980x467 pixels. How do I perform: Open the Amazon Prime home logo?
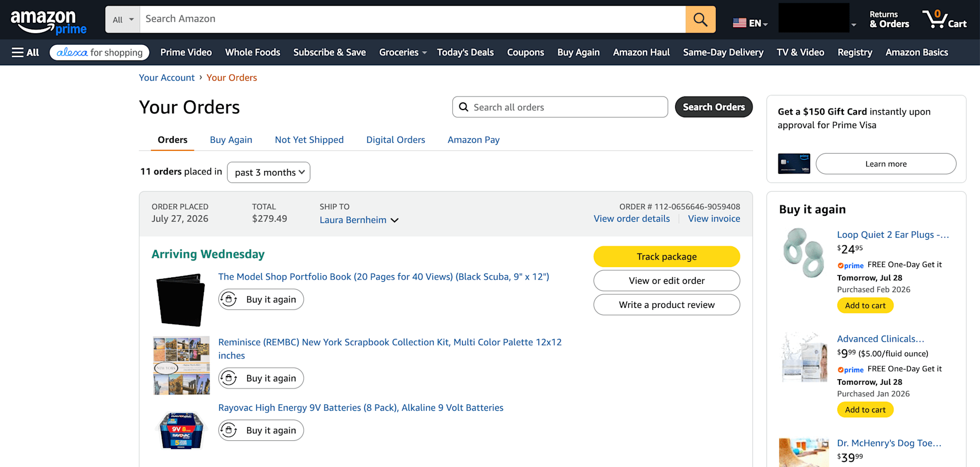[48, 22]
